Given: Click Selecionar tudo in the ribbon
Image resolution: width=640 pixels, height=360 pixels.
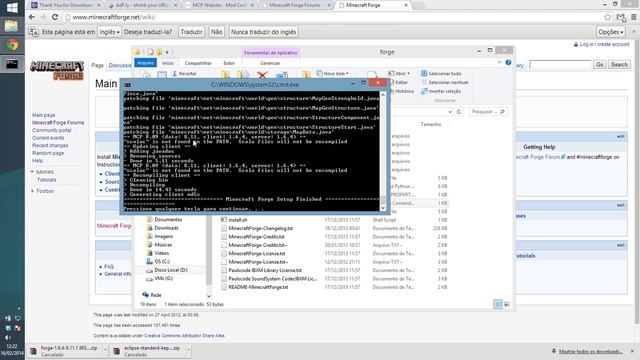Looking at the screenshot, I should pyautogui.click(x=441, y=73).
